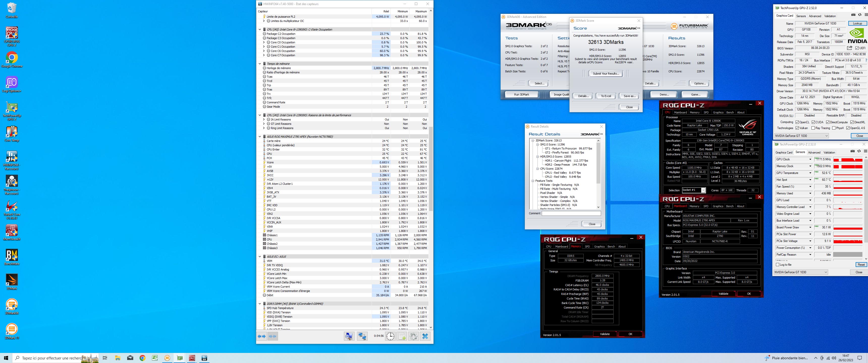The height and width of the screenshot is (363, 868).
Task: Open CPUID ROG CPU-Z desktop shortcut
Action: click(x=12, y=36)
